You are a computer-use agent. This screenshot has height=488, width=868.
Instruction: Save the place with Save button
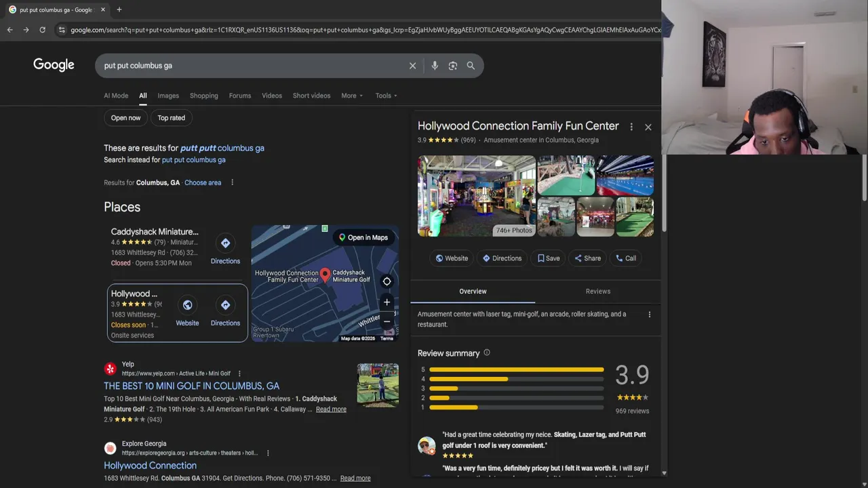[549, 258]
